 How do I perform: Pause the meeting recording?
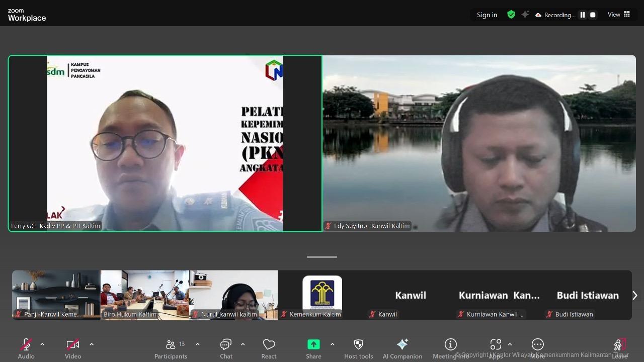coord(583,15)
